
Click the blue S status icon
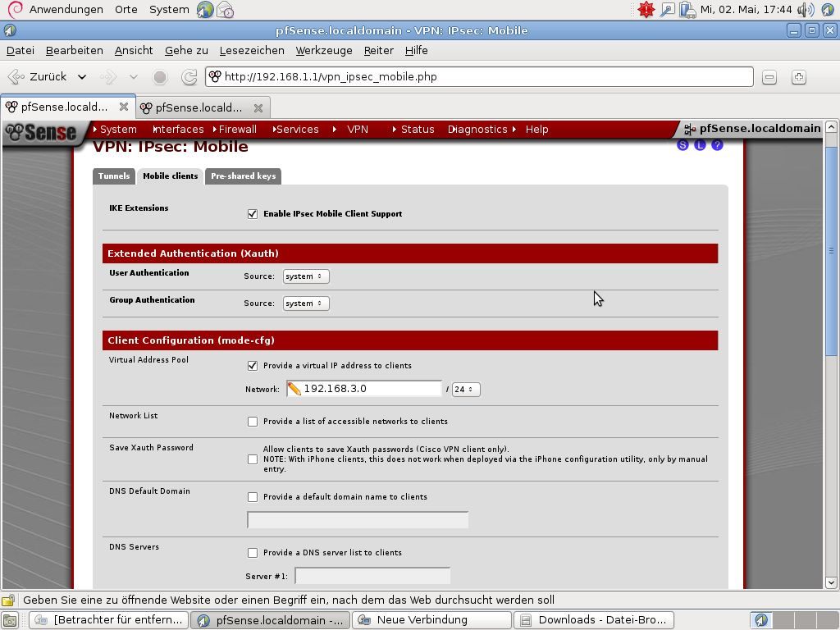coord(682,144)
